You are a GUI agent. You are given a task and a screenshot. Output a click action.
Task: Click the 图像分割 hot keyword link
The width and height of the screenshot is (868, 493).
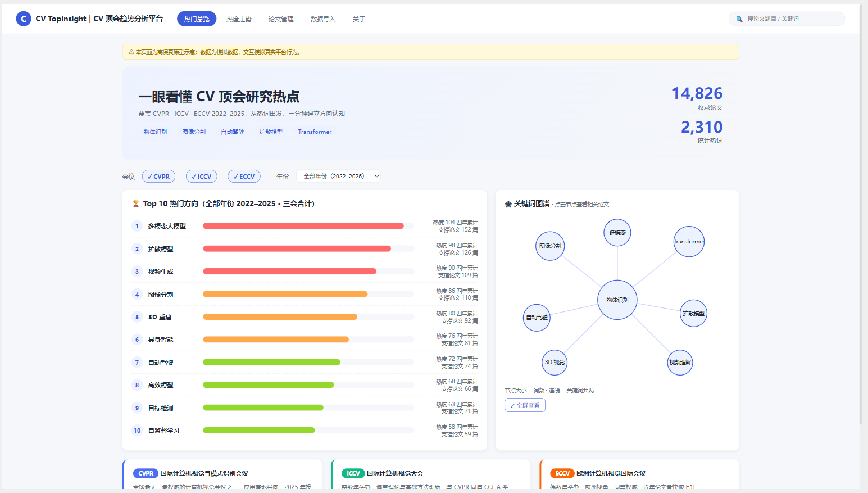pos(194,132)
